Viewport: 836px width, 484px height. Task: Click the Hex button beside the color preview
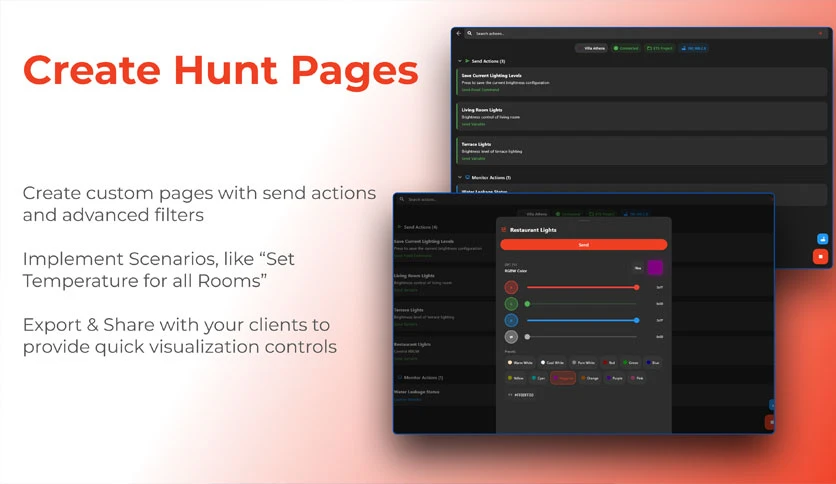point(638,268)
